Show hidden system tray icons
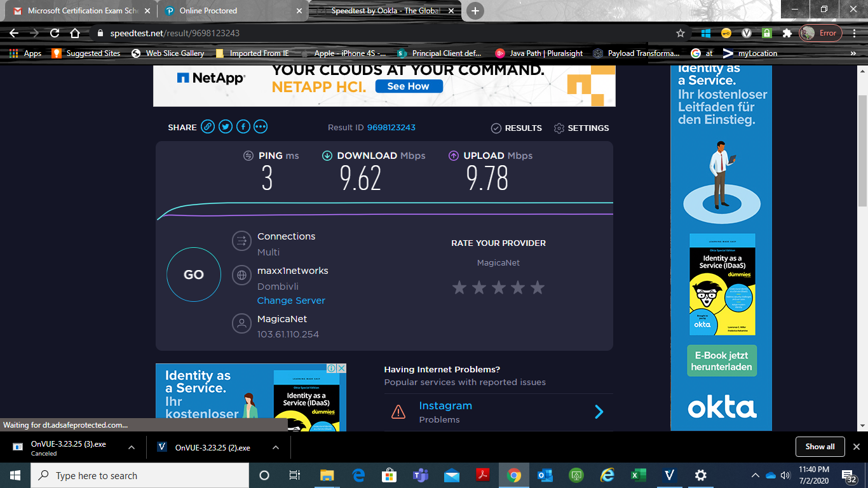The height and width of the screenshot is (488, 868). pyautogui.click(x=755, y=475)
